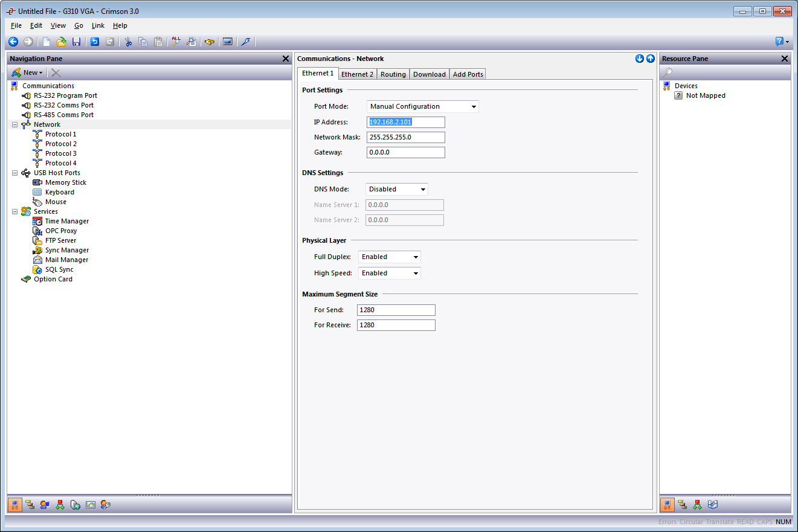Switch to the Routing tab

[393, 74]
